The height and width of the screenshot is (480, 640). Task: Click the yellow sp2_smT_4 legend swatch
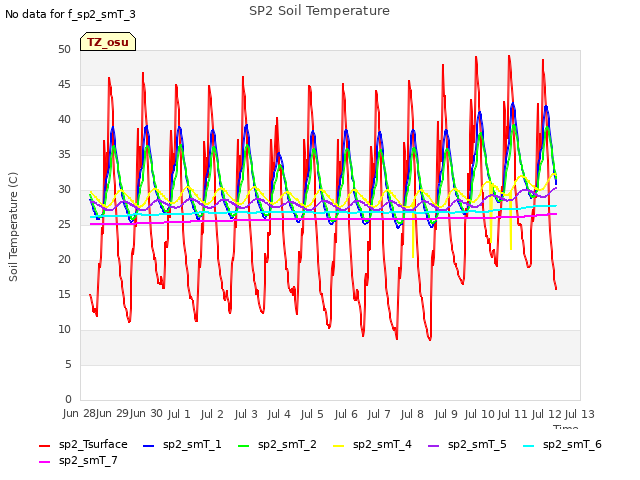coord(338,446)
